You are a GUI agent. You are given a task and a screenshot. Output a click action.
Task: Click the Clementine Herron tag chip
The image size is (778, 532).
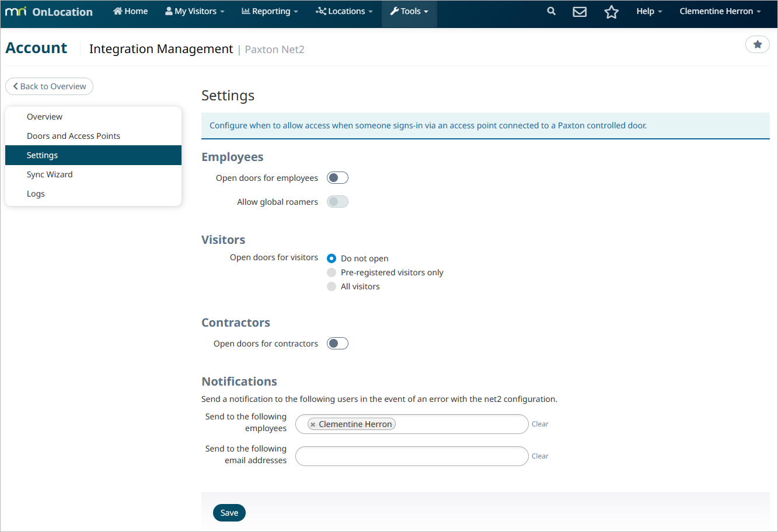point(351,424)
